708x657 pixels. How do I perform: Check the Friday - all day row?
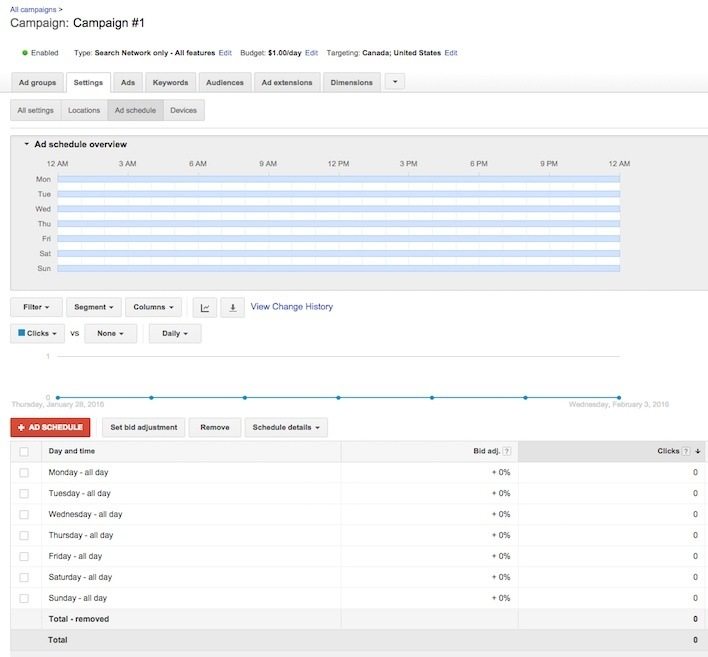24,556
